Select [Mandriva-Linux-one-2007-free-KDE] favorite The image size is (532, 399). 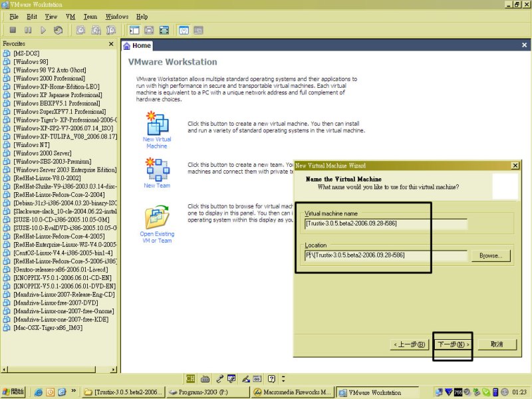61,320
